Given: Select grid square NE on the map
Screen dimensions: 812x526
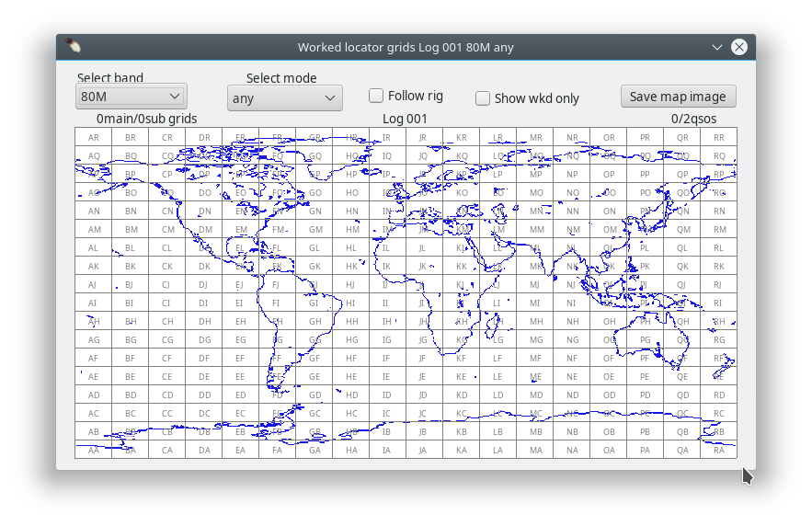Looking at the screenshot, I should pyautogui.click(x=572, y=376).
